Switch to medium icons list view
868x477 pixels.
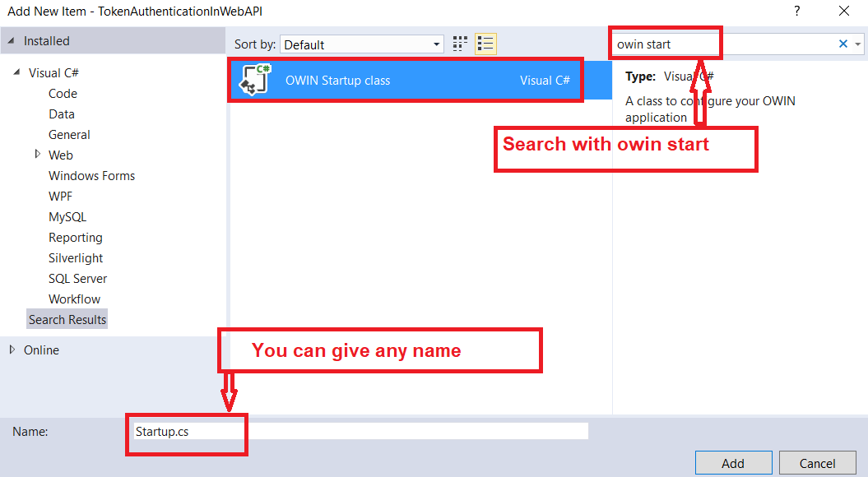tap(485, 44)
